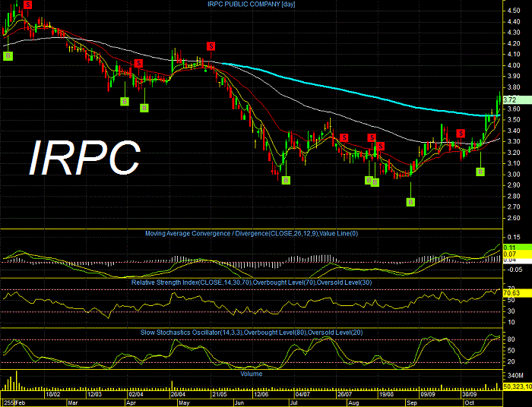Click the 04/07 date label
This screenshot has height=407, width=532.
pyautogui.click(x=302, y=394)
